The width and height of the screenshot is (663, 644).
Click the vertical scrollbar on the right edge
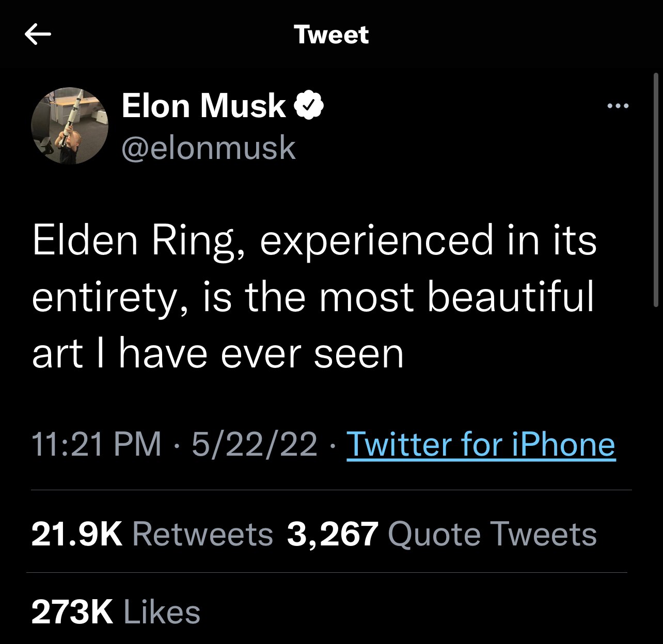(x=655, y=191)
